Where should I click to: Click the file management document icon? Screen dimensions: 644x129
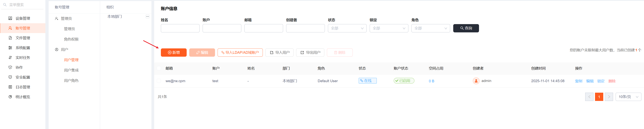click(10, 38)
